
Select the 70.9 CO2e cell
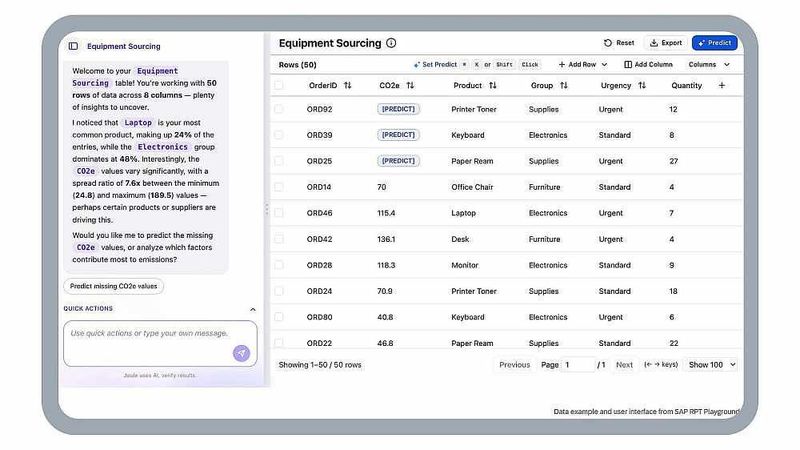point(385,291)
